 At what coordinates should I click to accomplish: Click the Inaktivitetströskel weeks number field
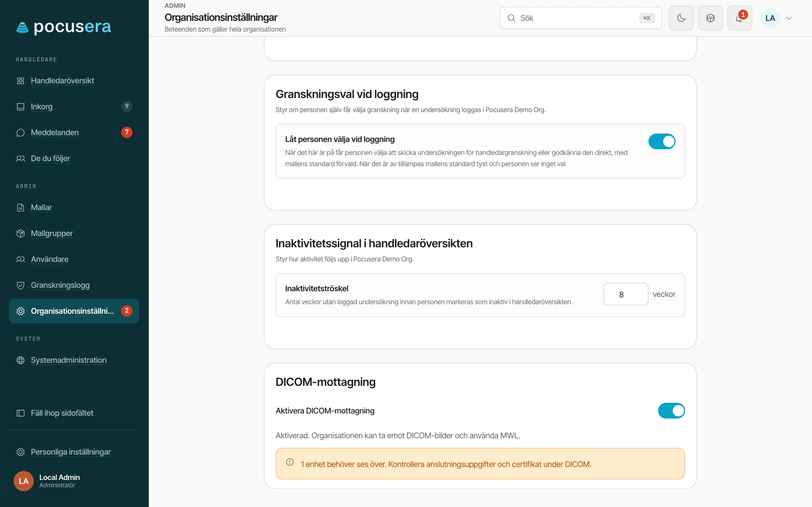pos(625,294)
